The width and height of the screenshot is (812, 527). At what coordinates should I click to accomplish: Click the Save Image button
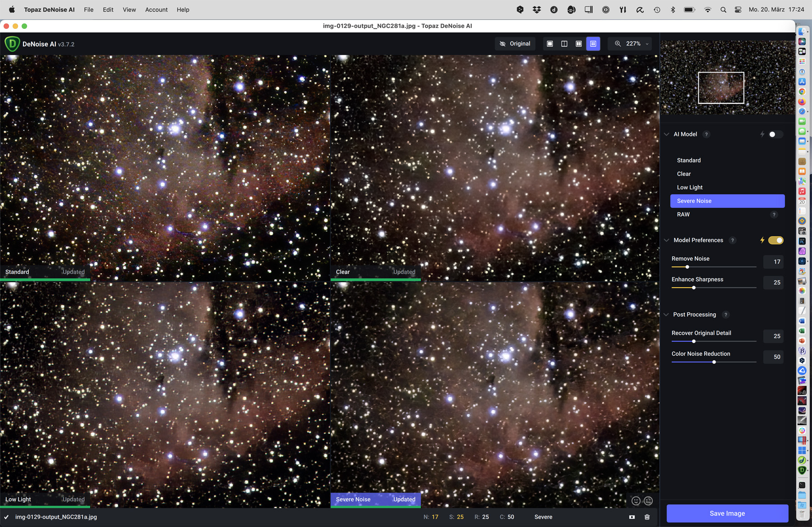pos(727,513)
